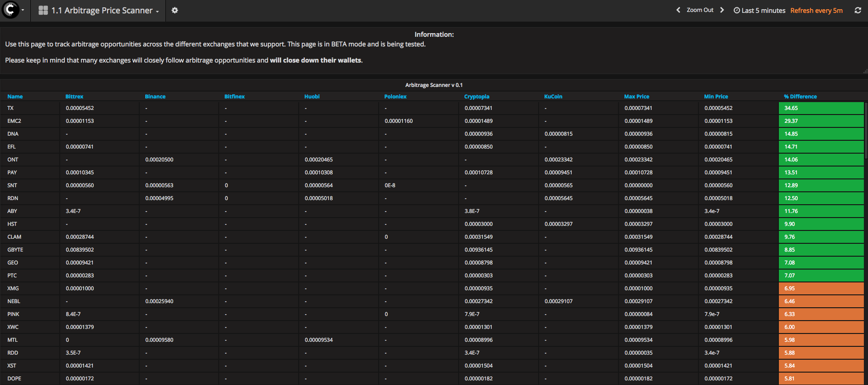Screen dimensions: 868x385
Task: Click the TX row name cell
Action: pos(30,108)
